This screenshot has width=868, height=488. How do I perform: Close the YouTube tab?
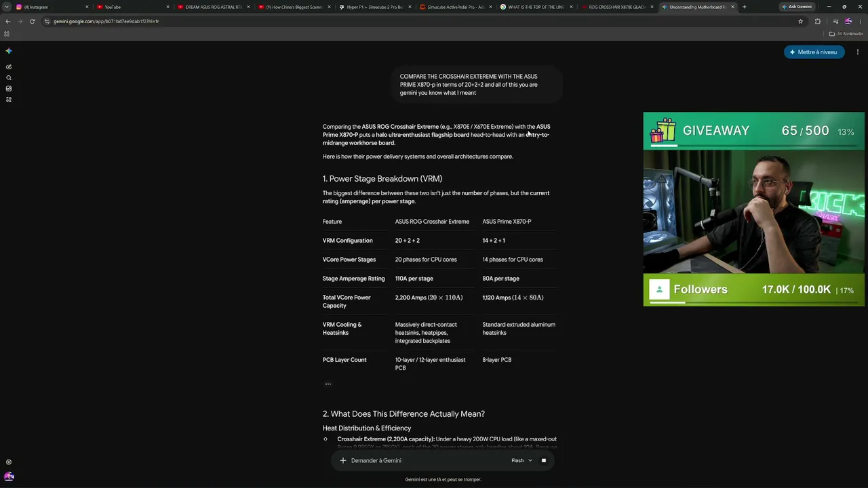pyautogui.click(x=167, y=7)
